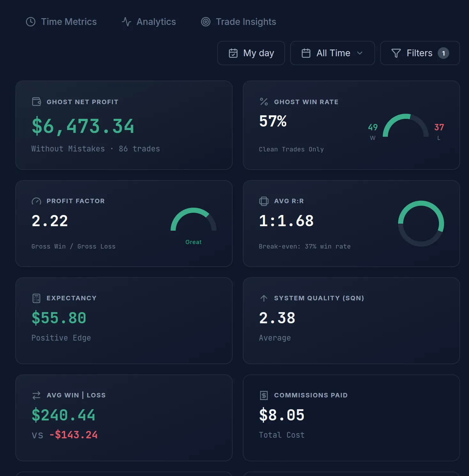Click the clock icon beside Time Metrics
The width and height of the screenshot is (469, 476).
pyautogui.click(x=31, y=22)
